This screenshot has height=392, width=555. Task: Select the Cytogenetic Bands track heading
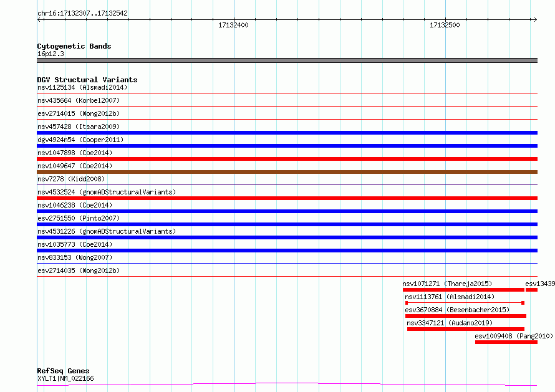(x=74, y=46)
